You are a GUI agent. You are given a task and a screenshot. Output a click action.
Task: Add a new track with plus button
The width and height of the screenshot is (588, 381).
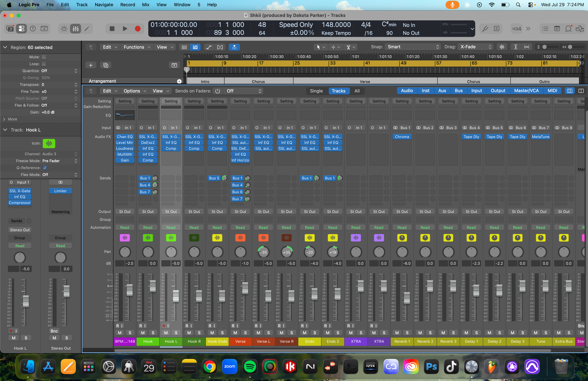pyautogui.click(x=91, y=65)
